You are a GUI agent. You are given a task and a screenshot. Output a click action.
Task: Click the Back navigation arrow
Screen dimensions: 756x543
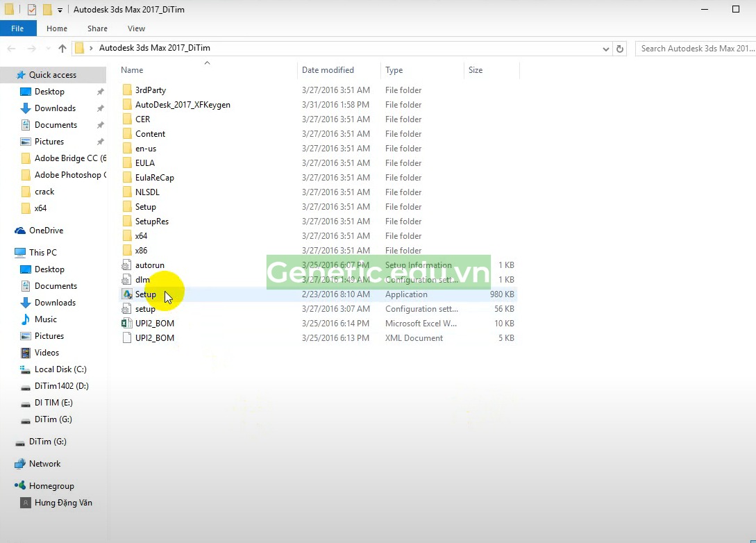(12, 48)
